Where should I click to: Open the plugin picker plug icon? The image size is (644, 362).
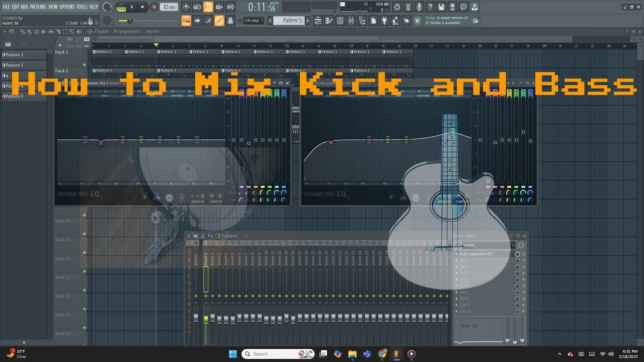pyautogui.click(x=384, y=21)
